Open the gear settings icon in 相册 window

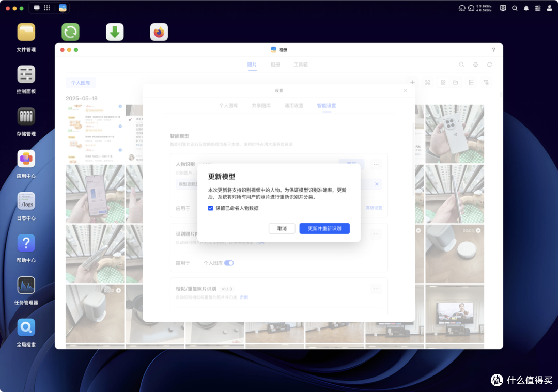coord(475,65)
